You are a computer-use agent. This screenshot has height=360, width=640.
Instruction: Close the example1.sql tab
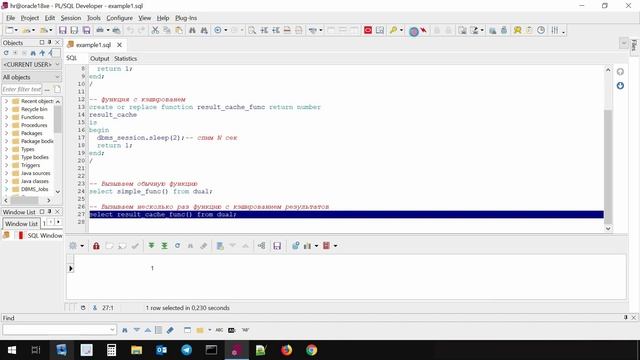tap(119, 45)
